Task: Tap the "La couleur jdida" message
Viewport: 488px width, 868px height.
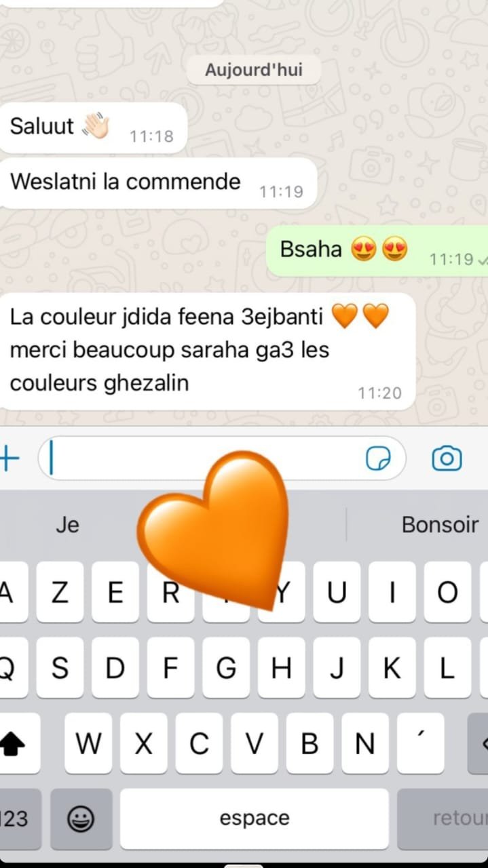Action: coord(207,351)
